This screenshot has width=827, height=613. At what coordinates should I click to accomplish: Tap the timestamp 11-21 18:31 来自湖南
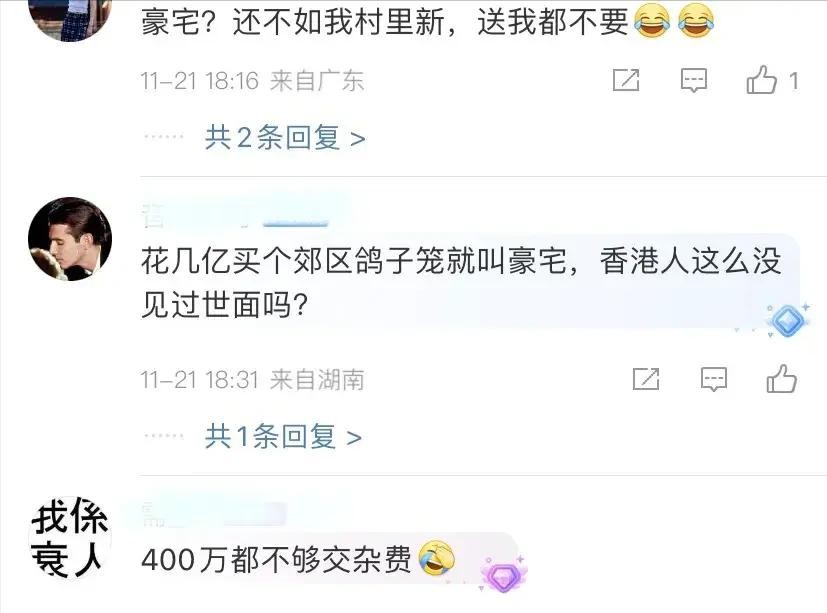[x=252, y=380]
